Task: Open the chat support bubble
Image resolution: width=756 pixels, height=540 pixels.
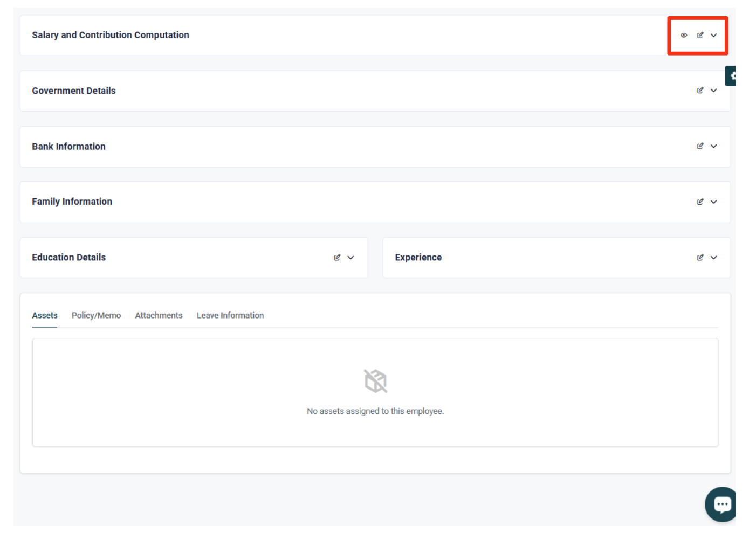Action: tap(721, 504)
